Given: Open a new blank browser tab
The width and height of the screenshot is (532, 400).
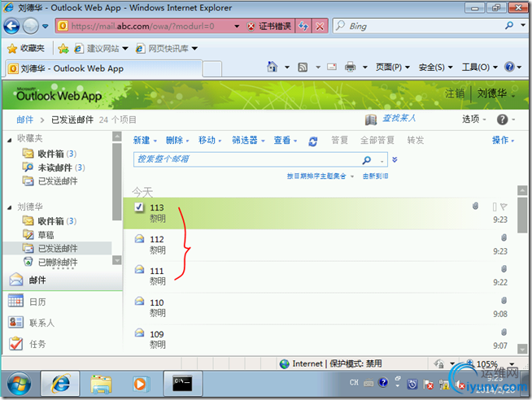Looking at the screenshot, I should (212, 69).
